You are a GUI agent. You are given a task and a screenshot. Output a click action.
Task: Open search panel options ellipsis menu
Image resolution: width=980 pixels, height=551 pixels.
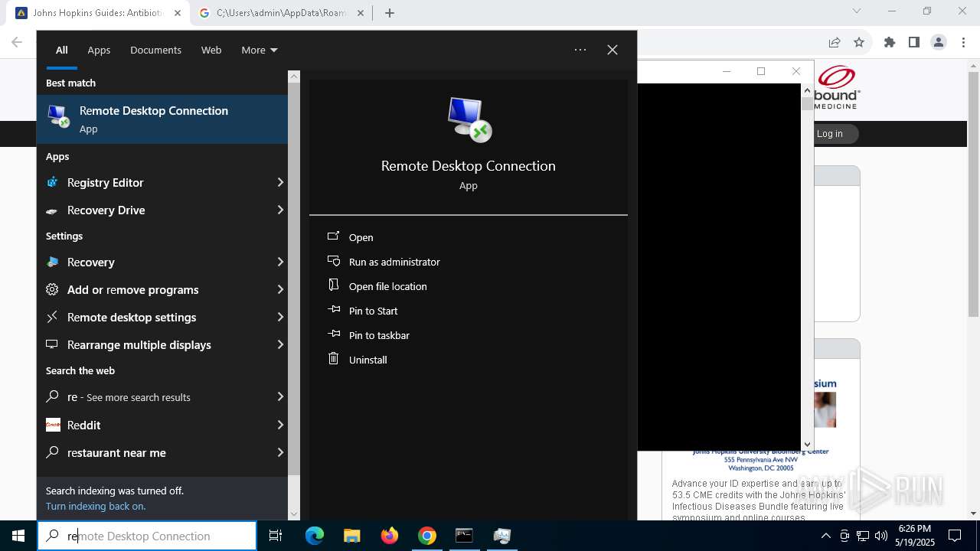580,50
